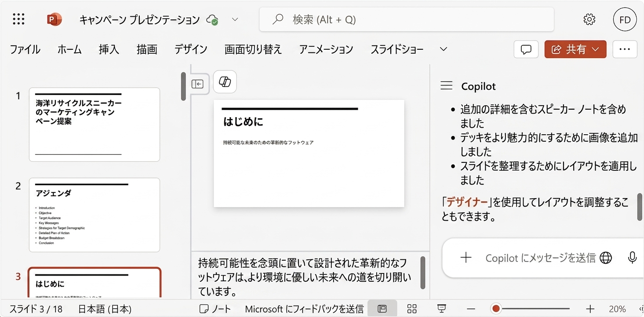Click the 共有 share button

click(x=575, y=49)
